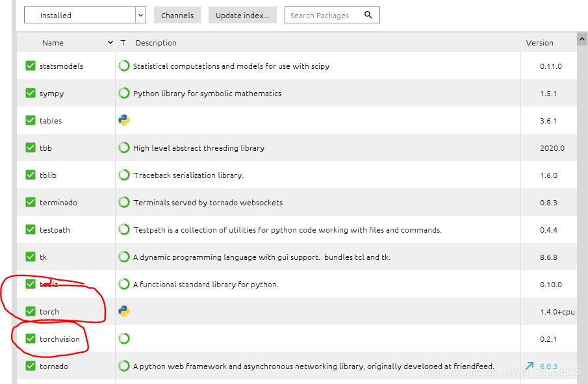Click the type icon in the toolz row
This screenshot has height=384, width=588.
pos(123,284)
